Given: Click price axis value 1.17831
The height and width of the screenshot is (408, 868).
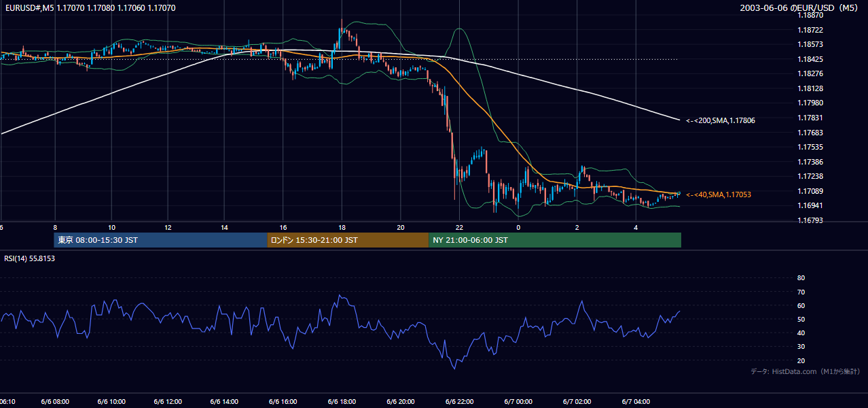Looking at the screenshot, I should click(810, 118).
